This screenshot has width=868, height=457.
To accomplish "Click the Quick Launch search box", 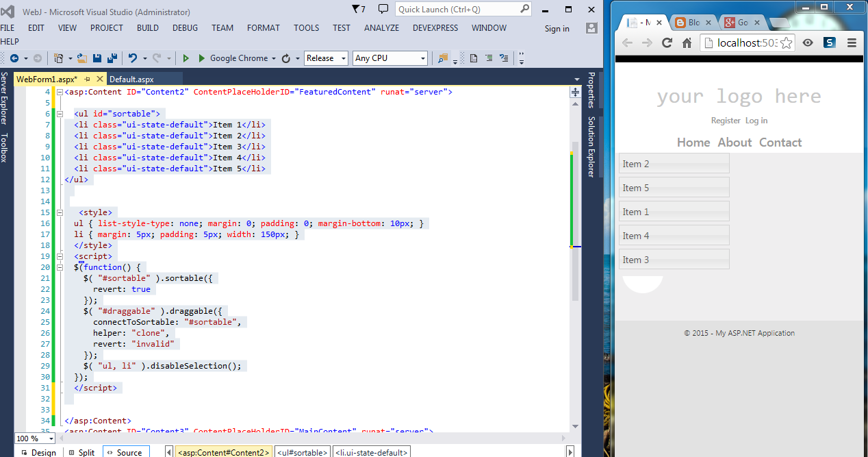I will [463, 10].
